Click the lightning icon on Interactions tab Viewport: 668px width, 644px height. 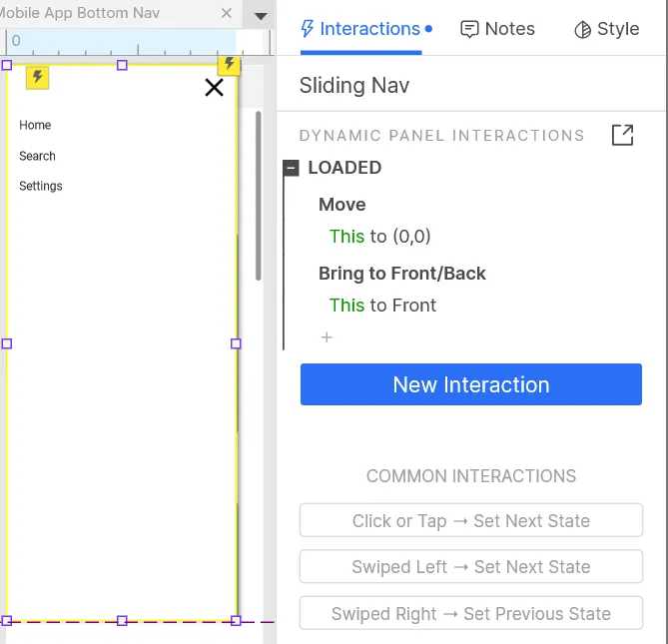point(308,29)
